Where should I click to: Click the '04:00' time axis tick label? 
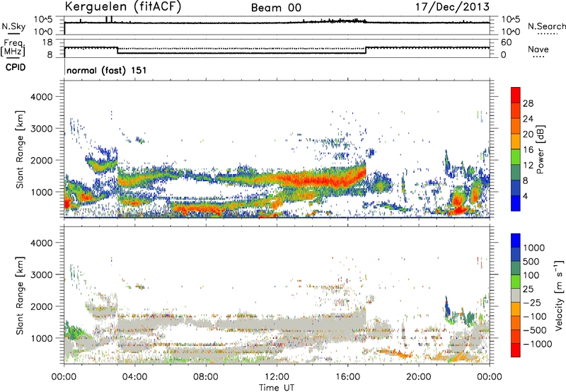pos(135,377)
